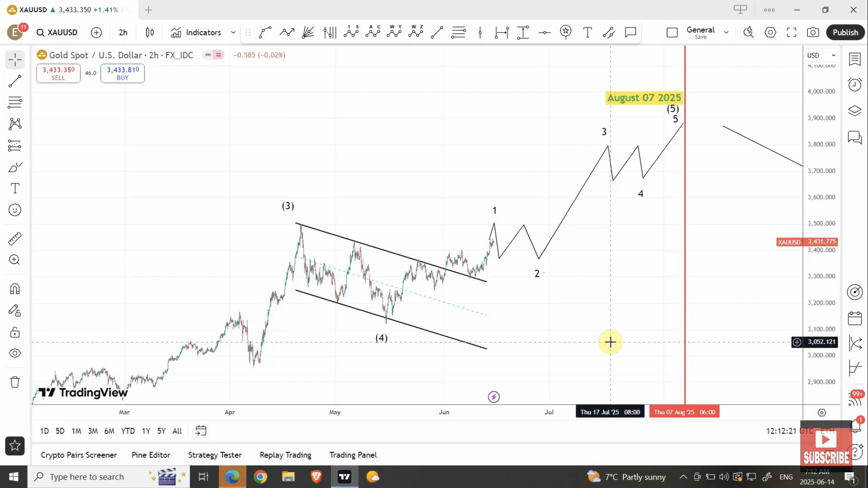Take a chart snapshot with camera
This screenshot has height=488, width=868.
click(813, 33)
